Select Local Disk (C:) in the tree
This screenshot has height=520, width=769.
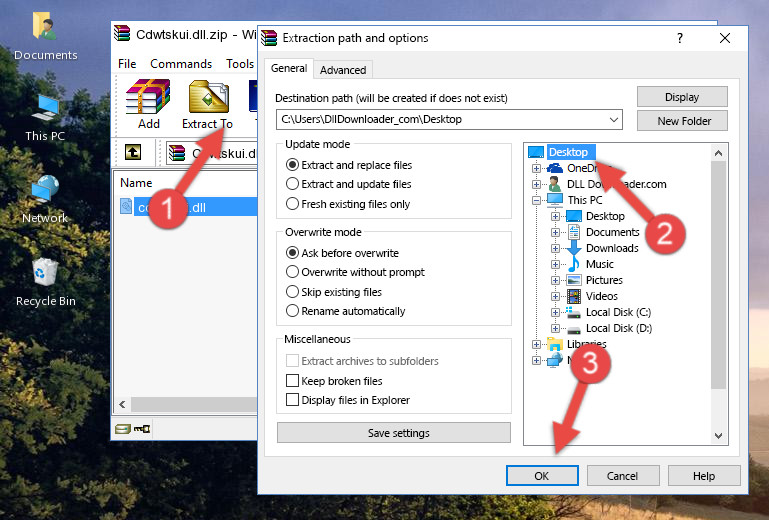tap(618, 312)
